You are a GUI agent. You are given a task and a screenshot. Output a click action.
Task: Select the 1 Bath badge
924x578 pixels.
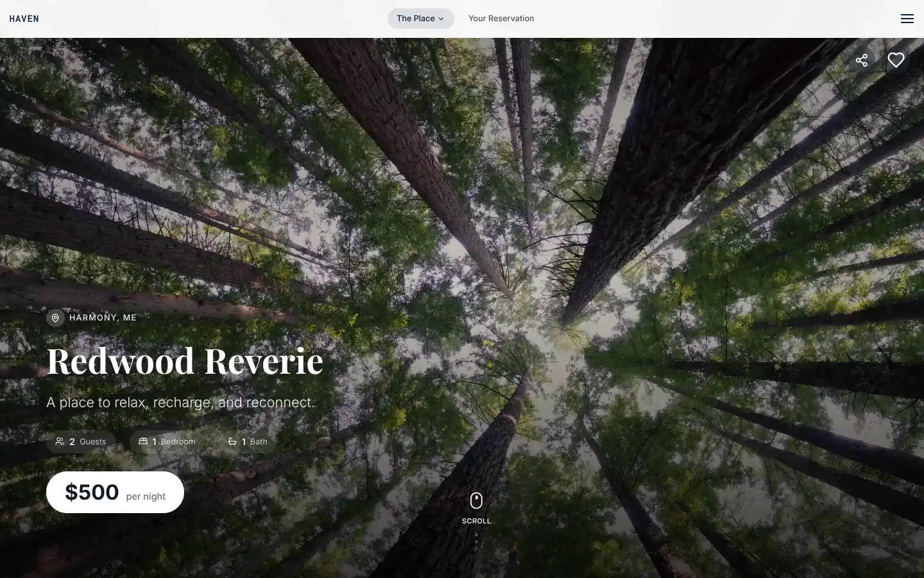pyautogui.click(x=248, y=442)
